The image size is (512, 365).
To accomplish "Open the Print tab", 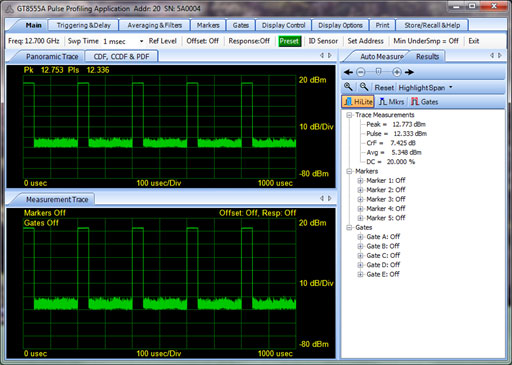I will (x=382, y=25).
